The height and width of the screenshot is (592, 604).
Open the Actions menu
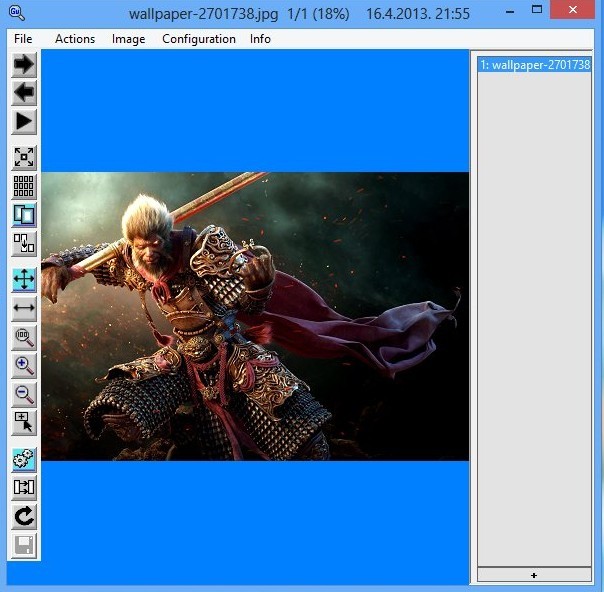click(x=75, y=39)
